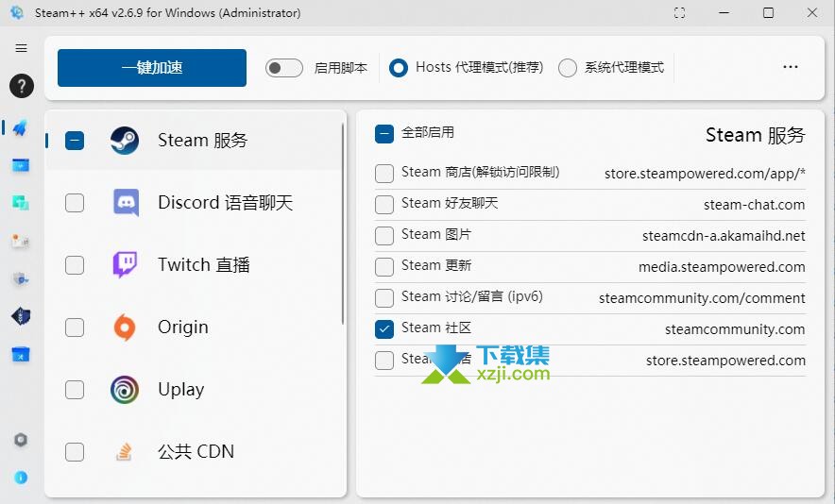Check Steam 好友聊天 checkbox
The image size is (835, 504).
[x=383, y=205]
